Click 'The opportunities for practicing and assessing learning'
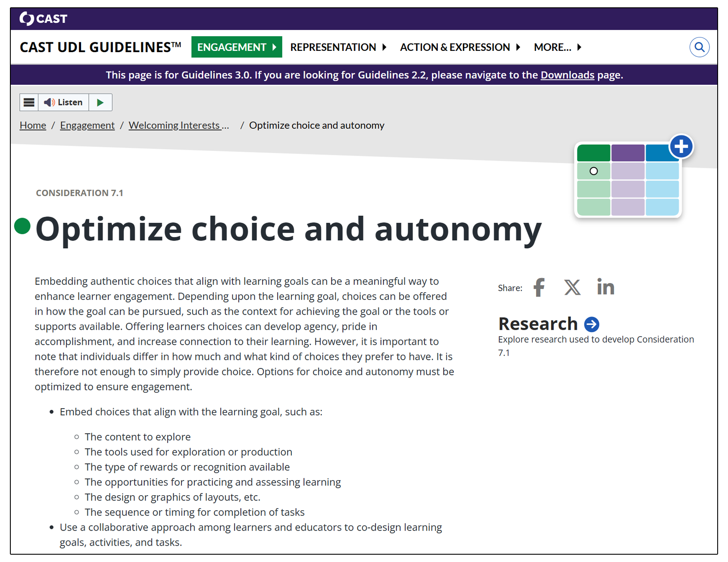 (x=212, y=482)
